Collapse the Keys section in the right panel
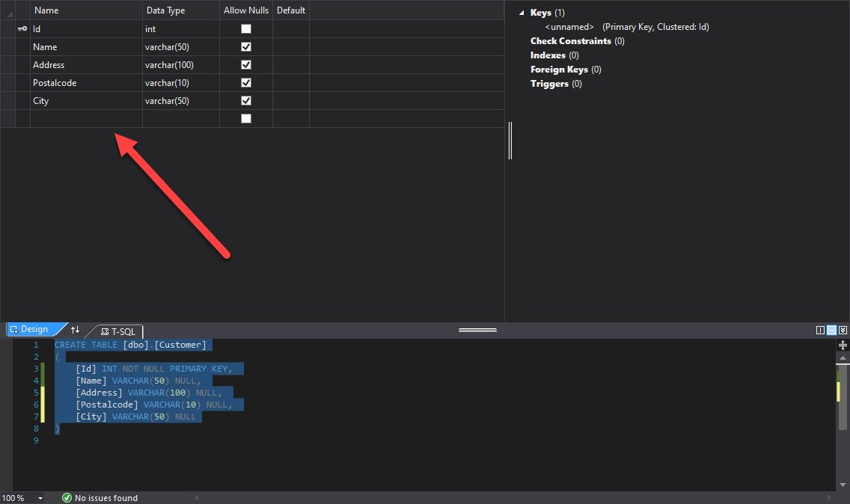 point(522,12)
